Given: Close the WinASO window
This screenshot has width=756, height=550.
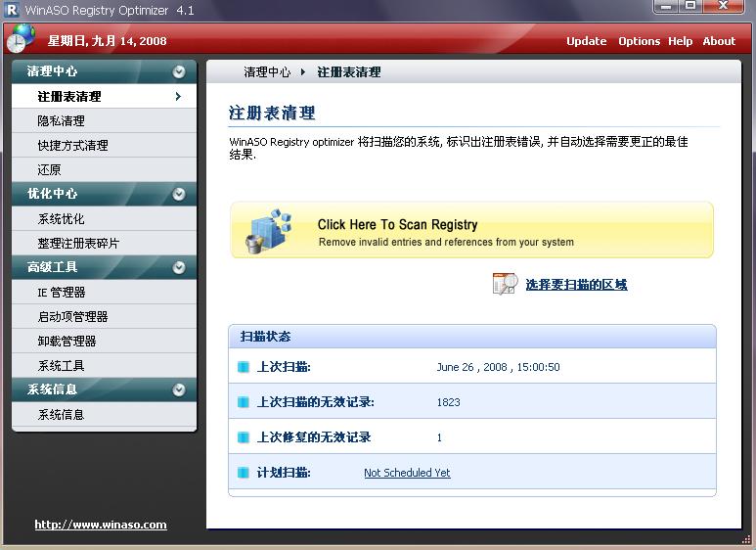Looking at the screenshot, I should pos(723,6).
